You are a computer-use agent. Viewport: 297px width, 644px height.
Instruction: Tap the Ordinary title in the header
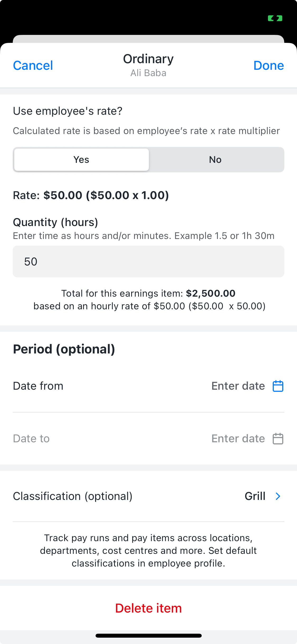[148, 59]
